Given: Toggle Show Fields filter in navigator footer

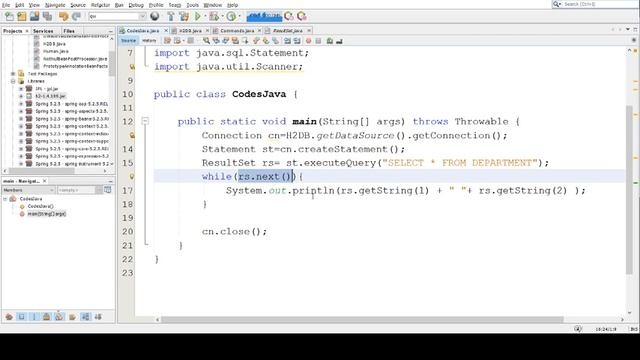Looking at the screenshot, I should [x=22, y=317].
